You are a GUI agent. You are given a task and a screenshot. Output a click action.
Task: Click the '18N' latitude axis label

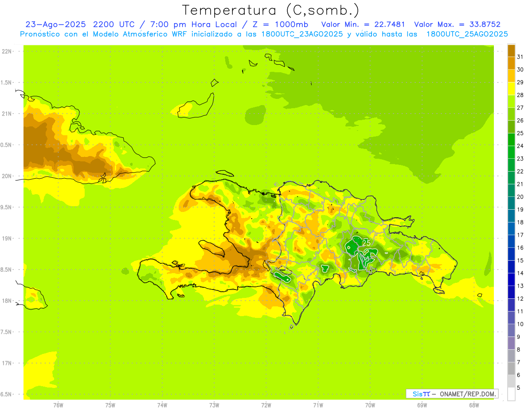tap(7, 301)
